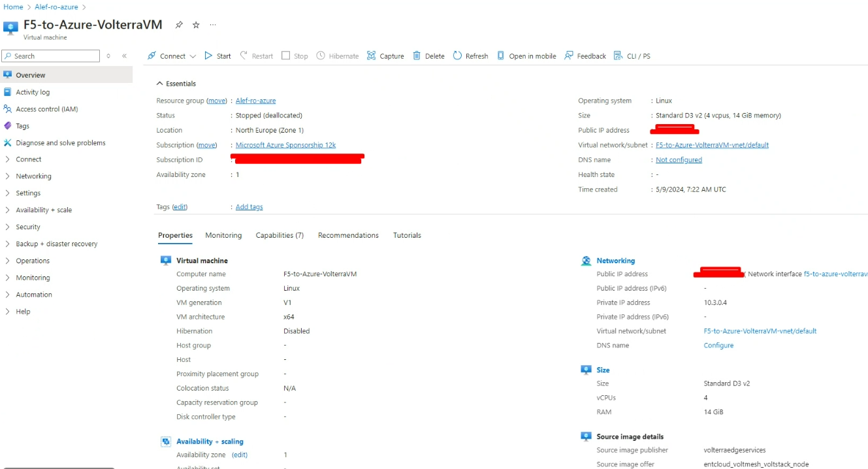Pin the F5-to-Azure-VolterraVM blade

179,25
